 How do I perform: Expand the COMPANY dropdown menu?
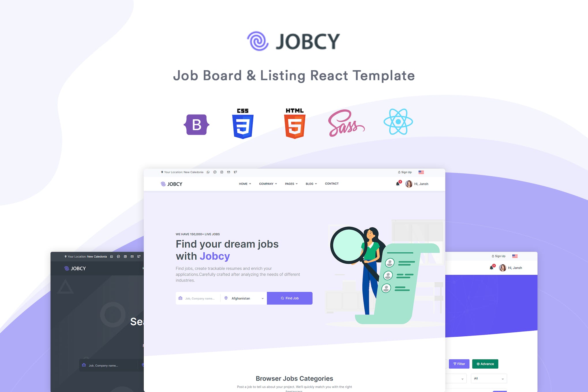click(x=268, y=184)
